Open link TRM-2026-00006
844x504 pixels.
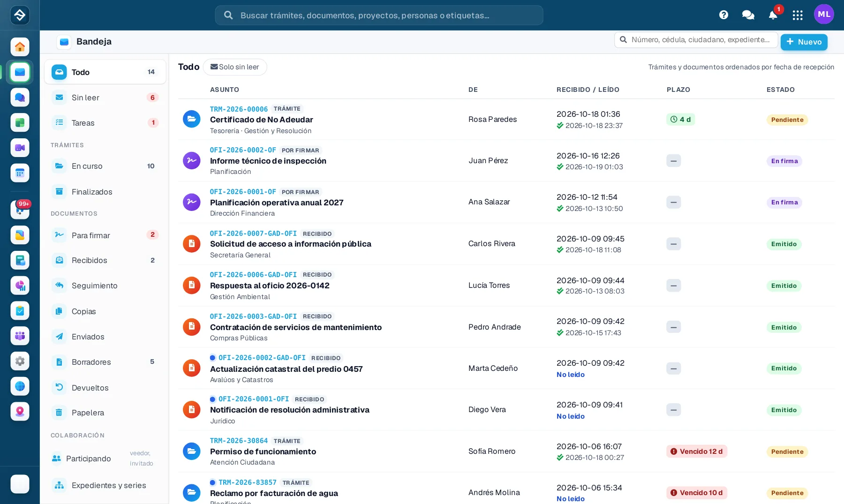[x=239, y=109]
